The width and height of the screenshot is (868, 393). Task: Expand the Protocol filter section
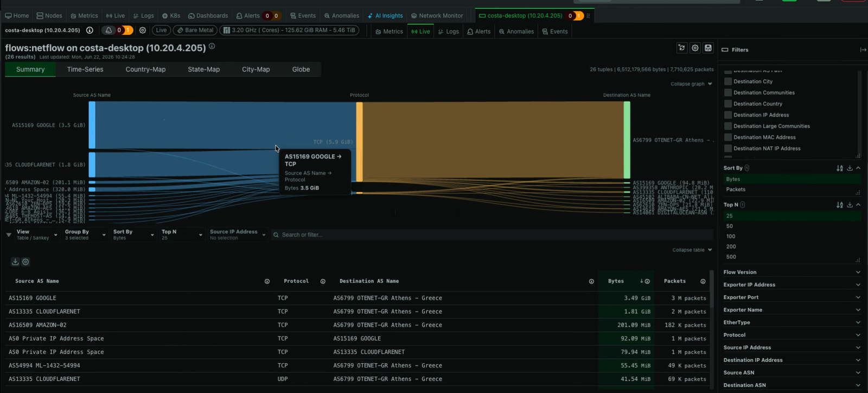[x=792, y=335]
